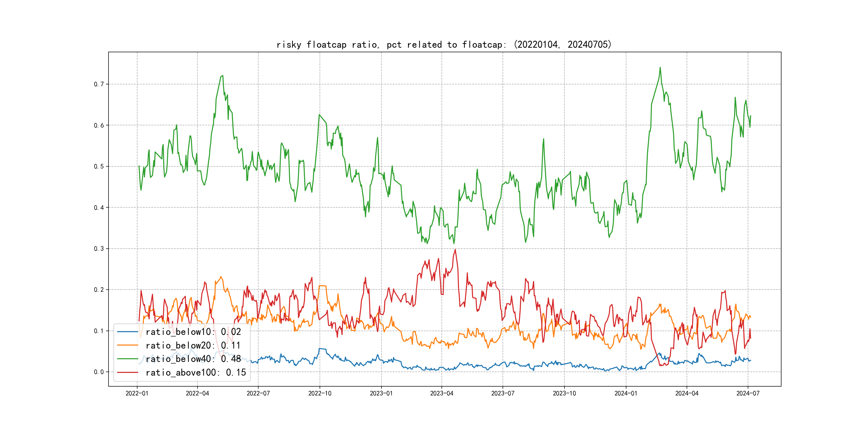Click the red ratio_above100 legend line sample

pyautogui.click(x=128, y=372)
